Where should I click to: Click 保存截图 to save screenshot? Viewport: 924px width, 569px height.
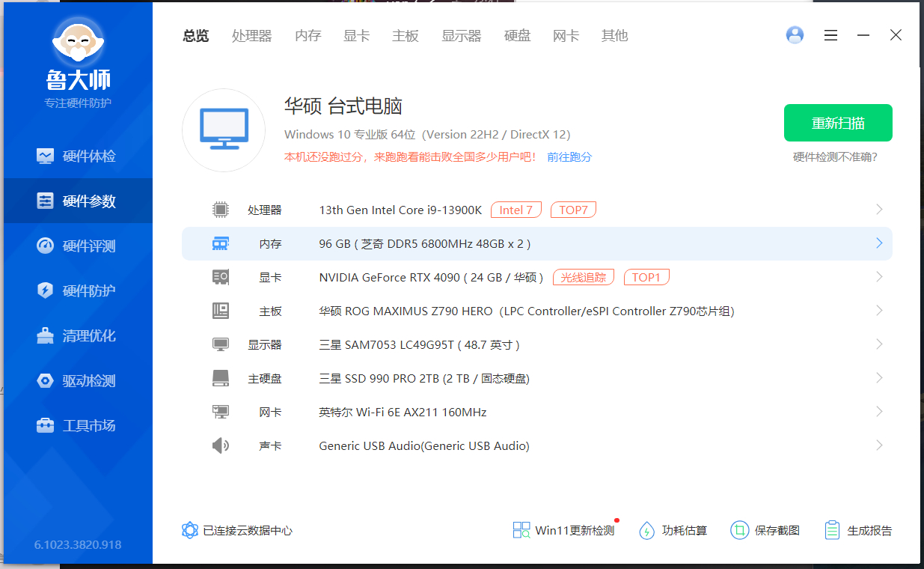click(x=765, y=531)
